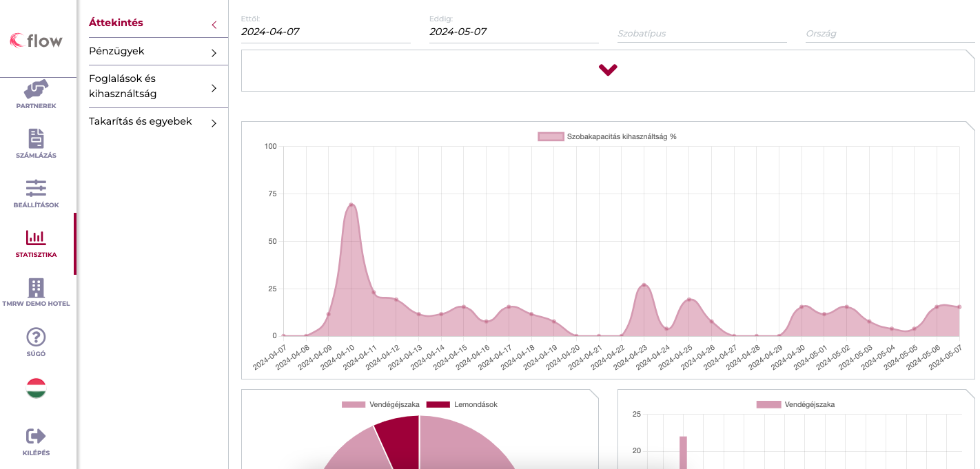Click the Áttekintés heading link
Viewport: 980px width, 469px height.
coord(116,23)
